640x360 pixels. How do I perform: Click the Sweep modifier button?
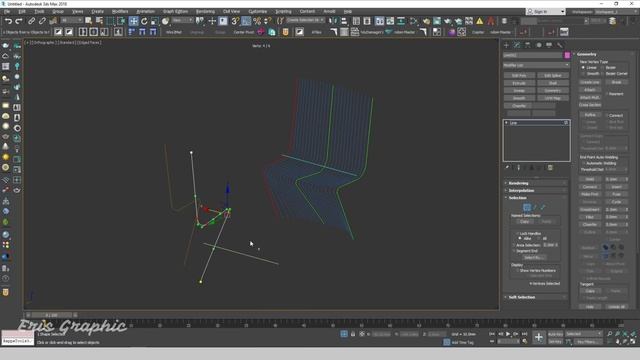[519, 91]
